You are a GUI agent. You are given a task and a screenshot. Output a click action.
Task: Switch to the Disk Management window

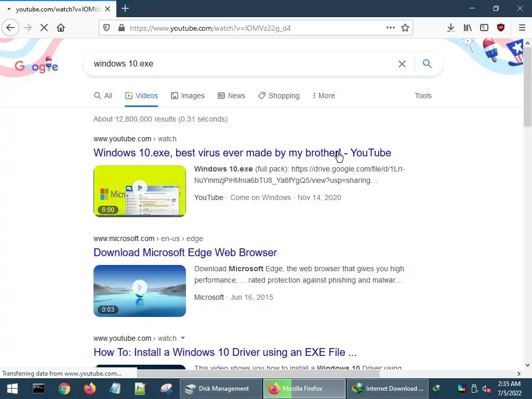220,389
